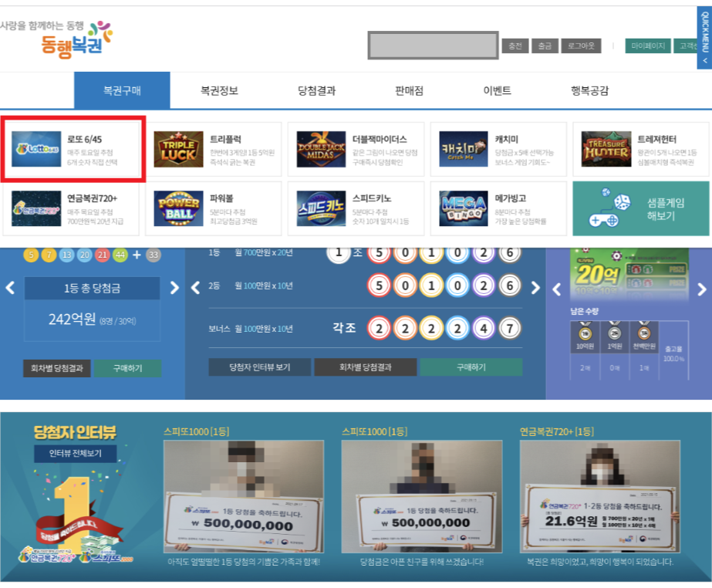712x588 pixels.
Task: Click the 천백만원 medal icon
Action: point(644,333)
